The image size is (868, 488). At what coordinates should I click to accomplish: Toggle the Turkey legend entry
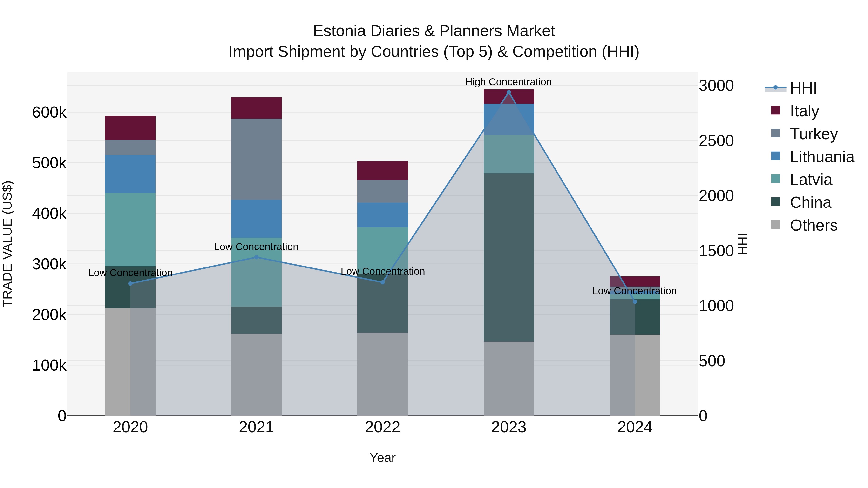(804, 134)
